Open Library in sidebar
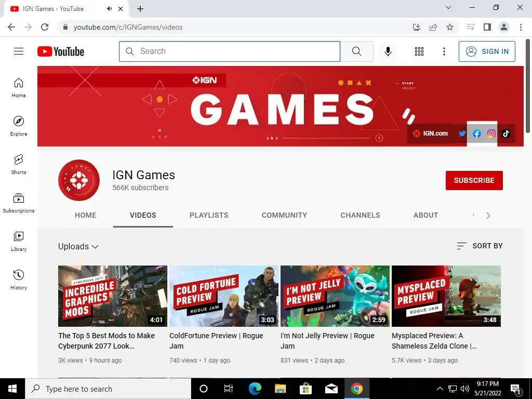The image size is (532, 399). point(19,241)
